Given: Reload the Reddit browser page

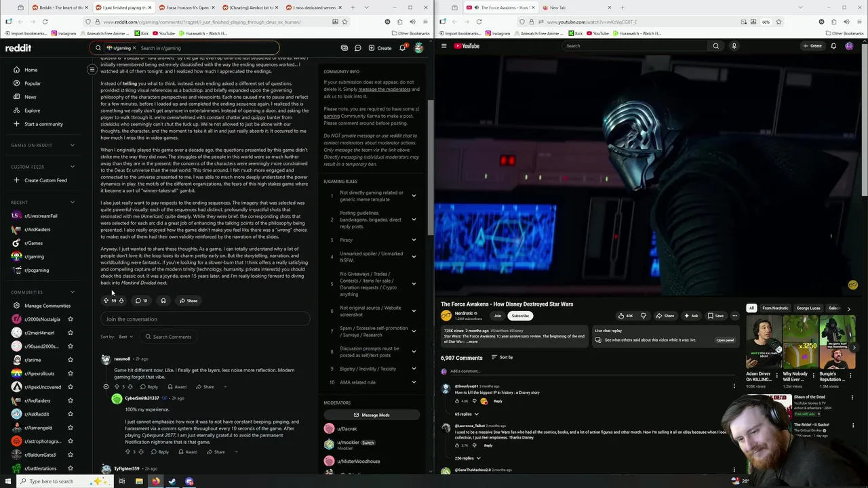Looking at the screenshot, I should click(x=45, y=22).
